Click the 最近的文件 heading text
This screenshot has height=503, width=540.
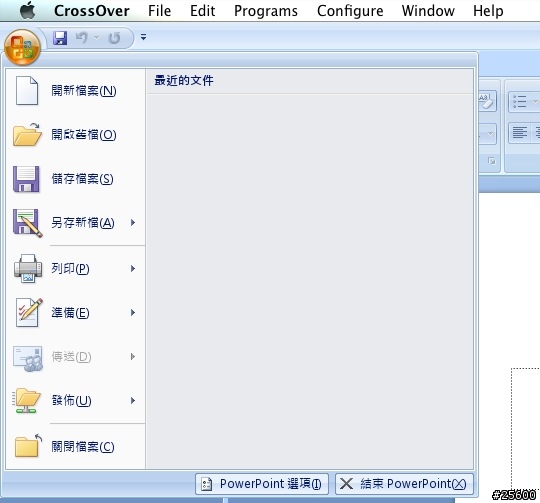click(x=184, y=81)
